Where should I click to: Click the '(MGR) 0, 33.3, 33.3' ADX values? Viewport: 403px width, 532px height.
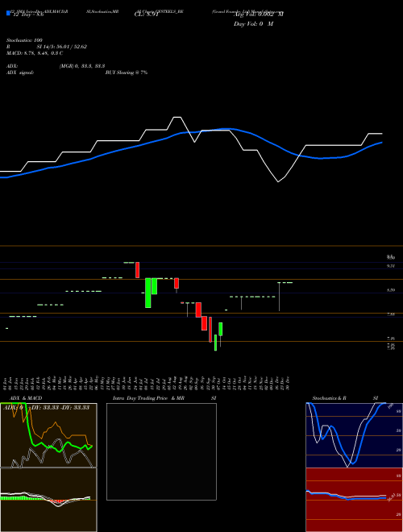pyautogui.click(x=81, y=66)
